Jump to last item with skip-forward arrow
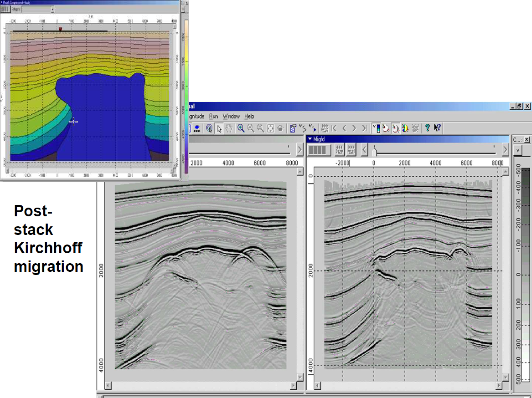 364,128
